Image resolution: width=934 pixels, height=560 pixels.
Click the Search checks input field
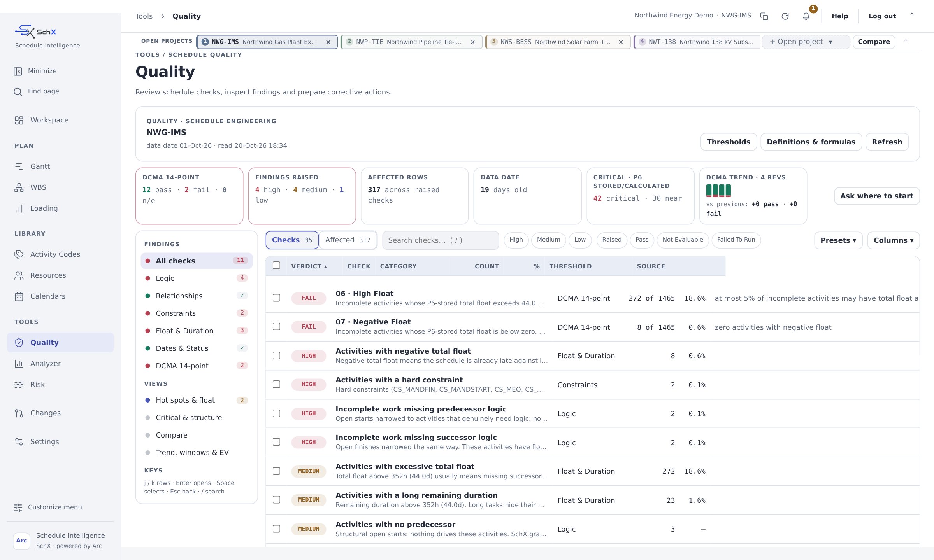click(441, 240)
